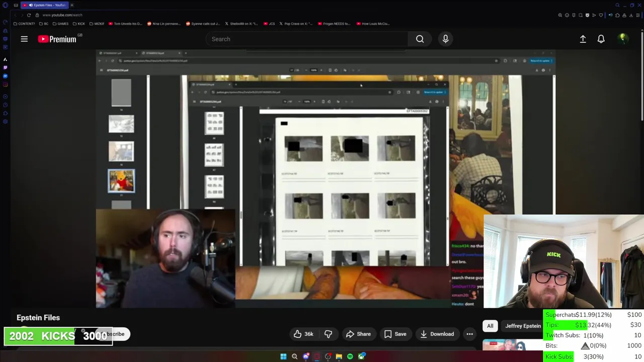644x362 pixels.
Task: Open the 'Nina Lin permane...' bookmark
Action: (x=164, y=24)
